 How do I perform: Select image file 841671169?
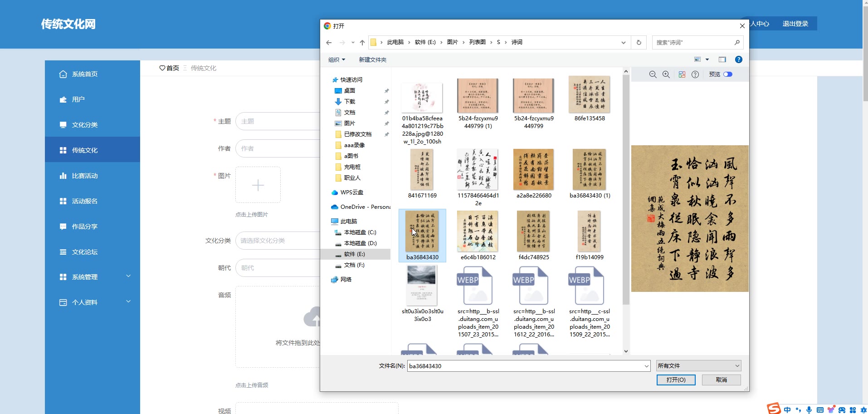click(x=422, y=174)
